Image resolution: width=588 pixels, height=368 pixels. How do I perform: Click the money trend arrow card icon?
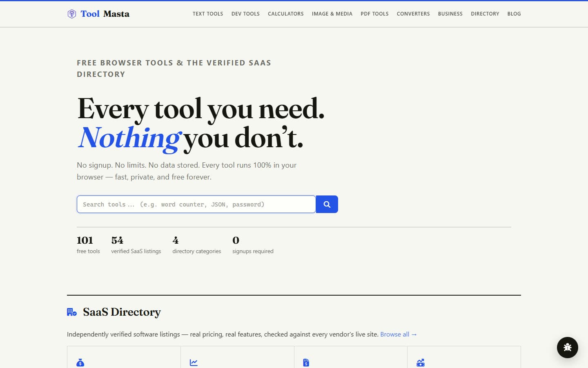point(421,363)
